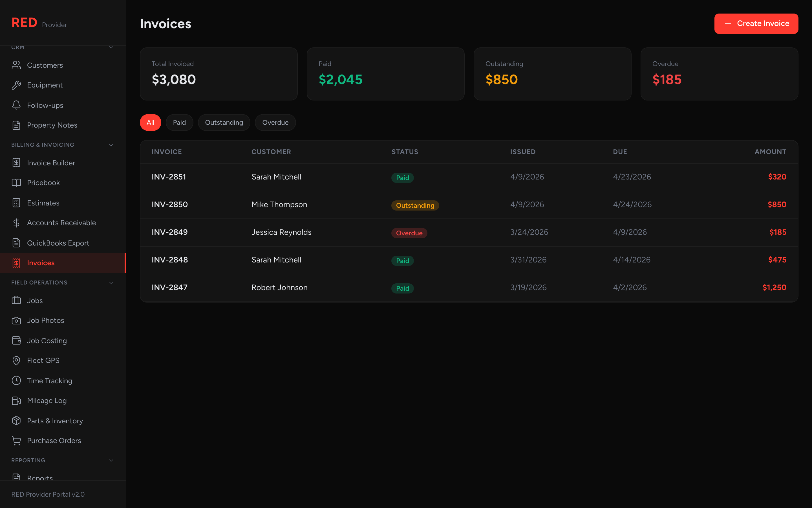Click the $475 amount
The image size is (812, 508).
tap(777, 260)
